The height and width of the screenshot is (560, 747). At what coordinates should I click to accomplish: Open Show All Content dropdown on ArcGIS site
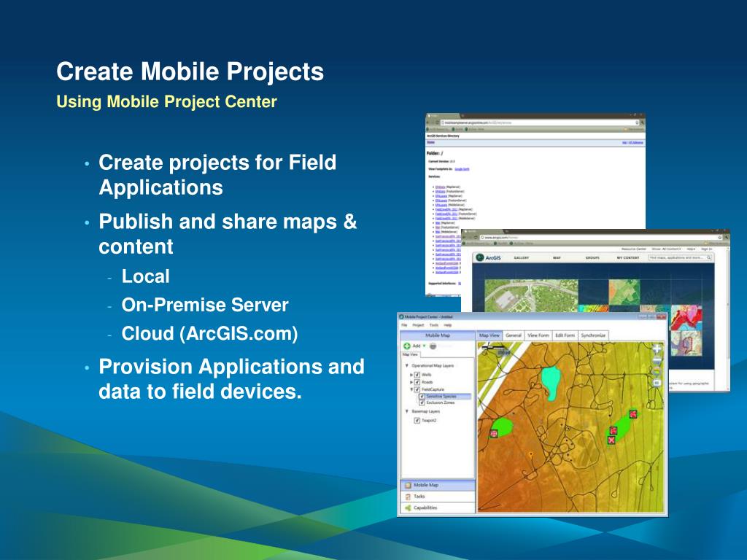click(666, 249)
